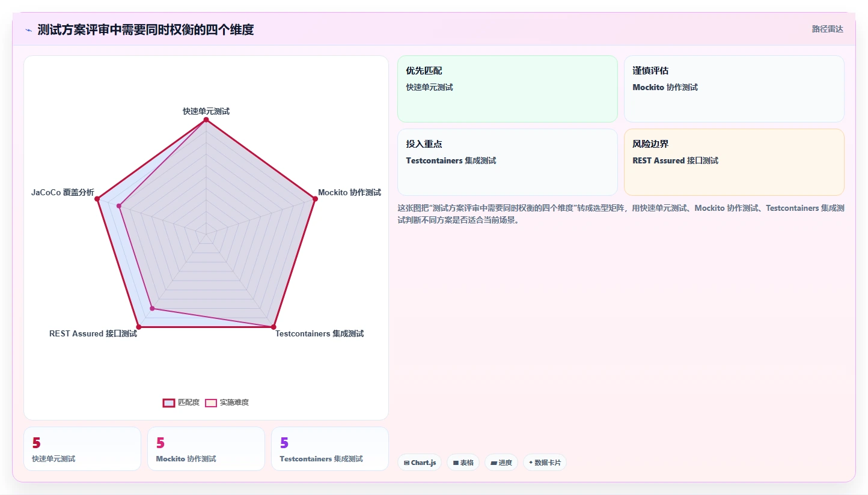Click the outer data point at Mockito 协作测试 vertex
This screenshot has width=868, height=495.
314,199
